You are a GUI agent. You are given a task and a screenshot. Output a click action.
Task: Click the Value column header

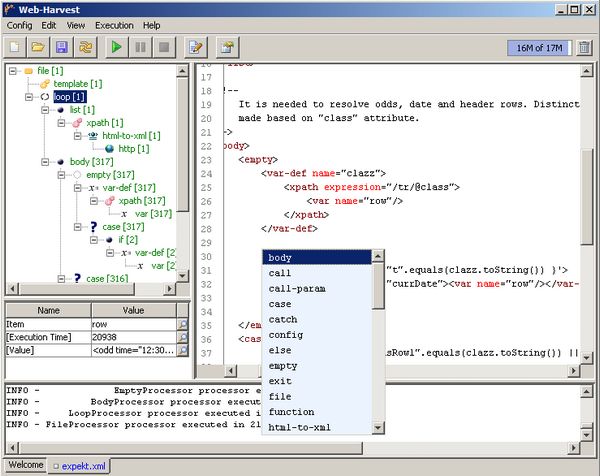tap(134, 310)
